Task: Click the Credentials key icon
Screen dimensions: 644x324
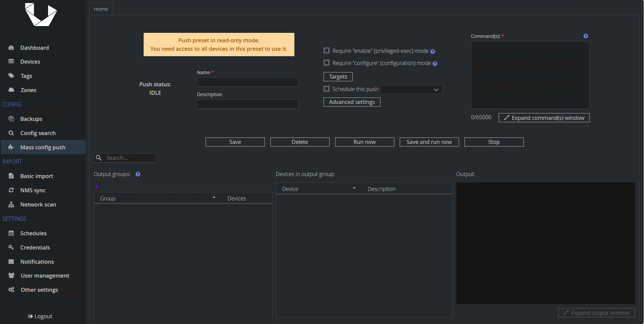Action: [x=11, y=247]
